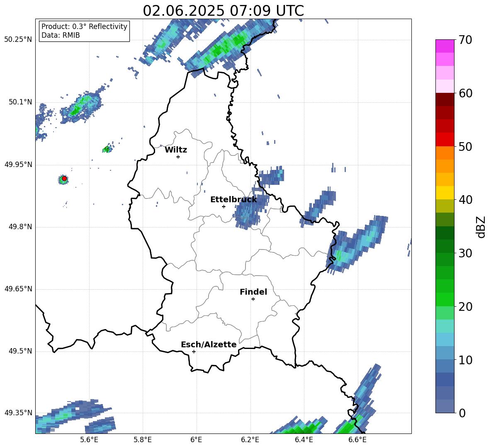Click the 5.8°E longitude label

(143, 440)
